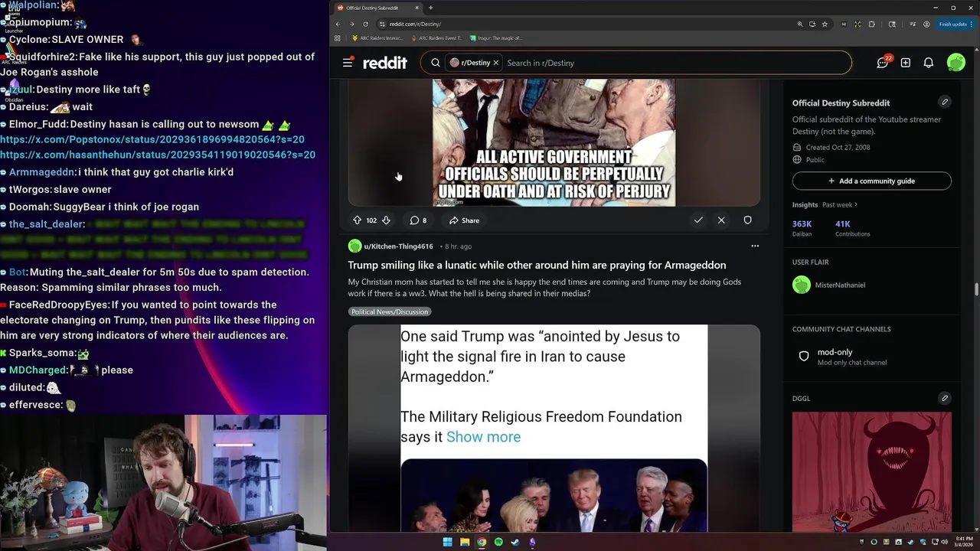This screenshot has height=551, width=980.
Task: Open the DGGL red monster artwork
Action: point(872,472)
